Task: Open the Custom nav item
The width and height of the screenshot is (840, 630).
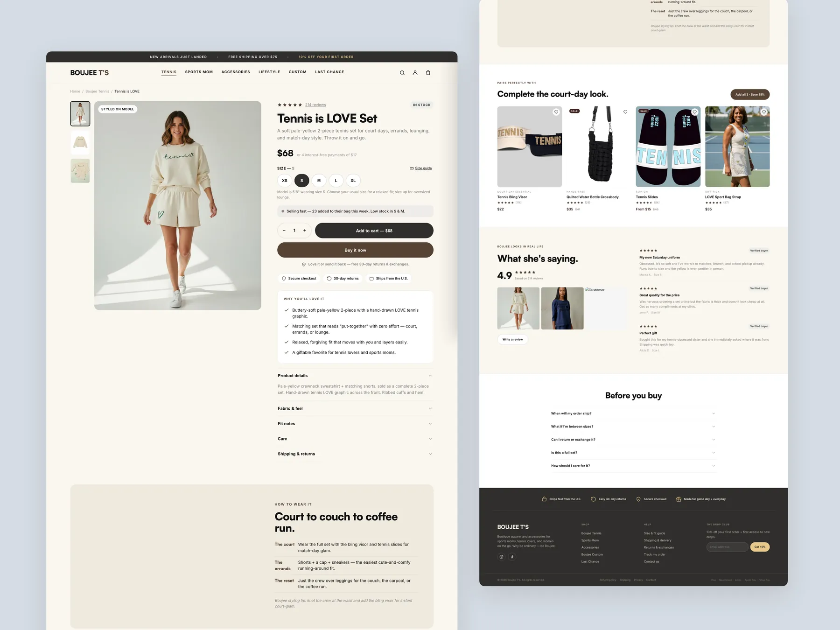Action: (x=298, y=72)
